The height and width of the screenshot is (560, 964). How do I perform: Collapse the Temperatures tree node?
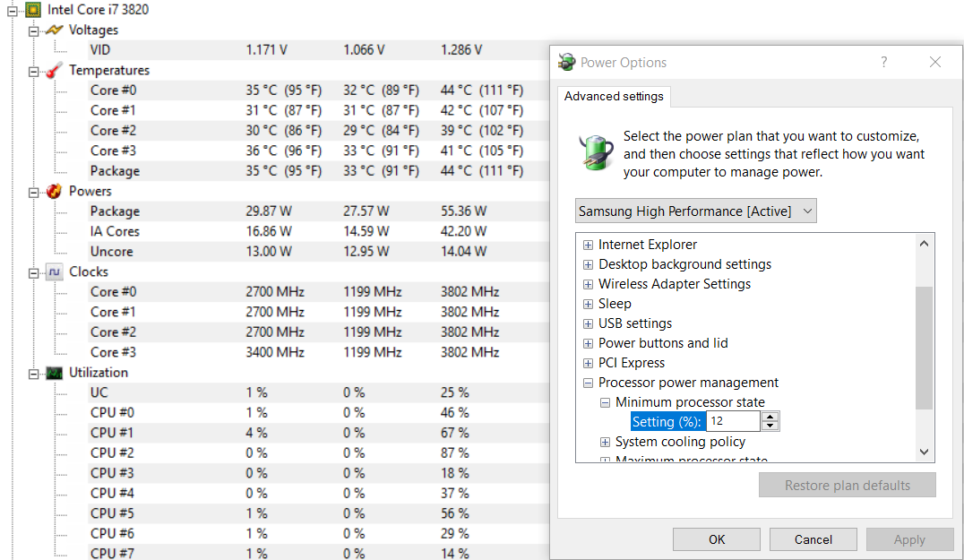coord(34,71)
